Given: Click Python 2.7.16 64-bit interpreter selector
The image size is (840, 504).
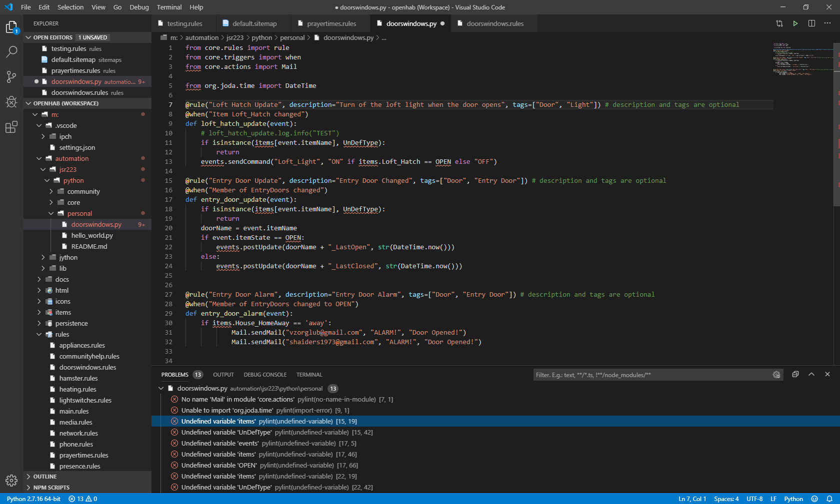Looking at the screenshot, I should pos(33,499).
